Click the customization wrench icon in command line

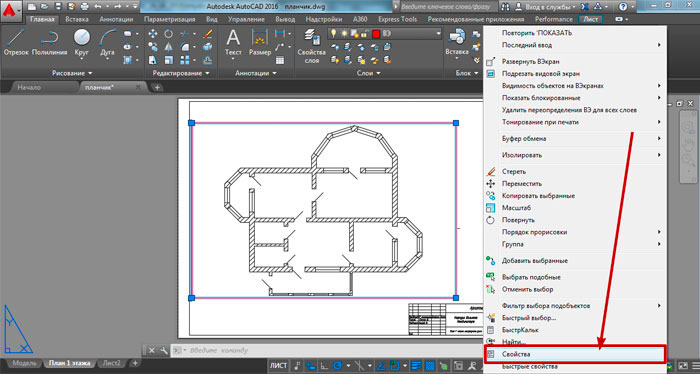coord(163,350)
